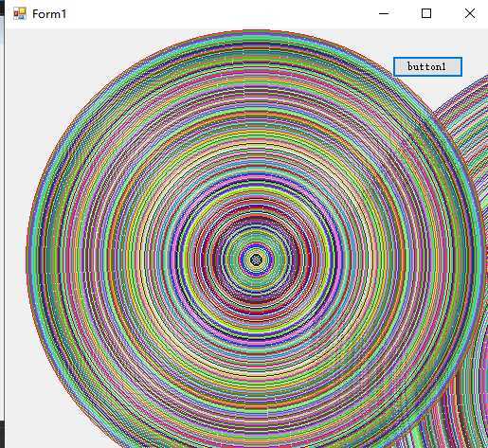Minimize the Form1 window
Viewport: 488px width, 448px height.
pos(384,13)
